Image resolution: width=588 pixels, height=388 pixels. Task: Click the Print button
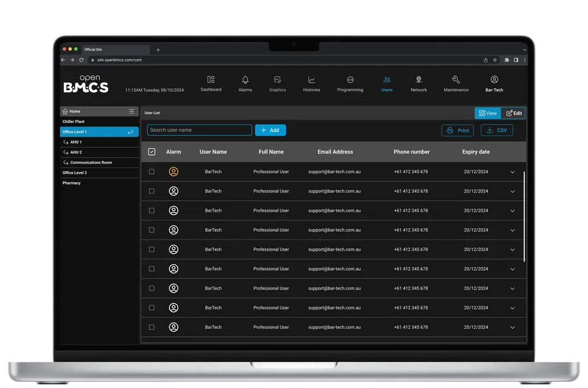click(458, 130)
